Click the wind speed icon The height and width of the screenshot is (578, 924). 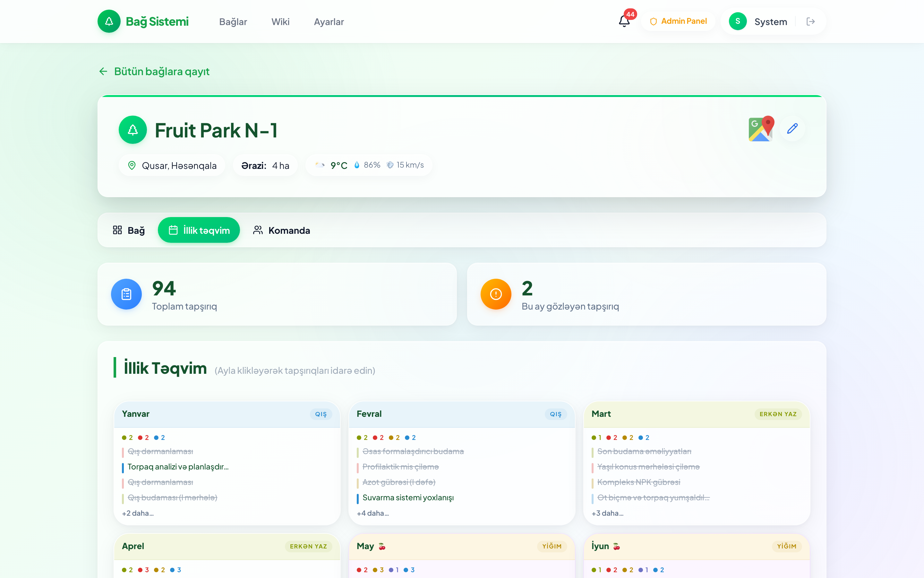click(390, 165)
